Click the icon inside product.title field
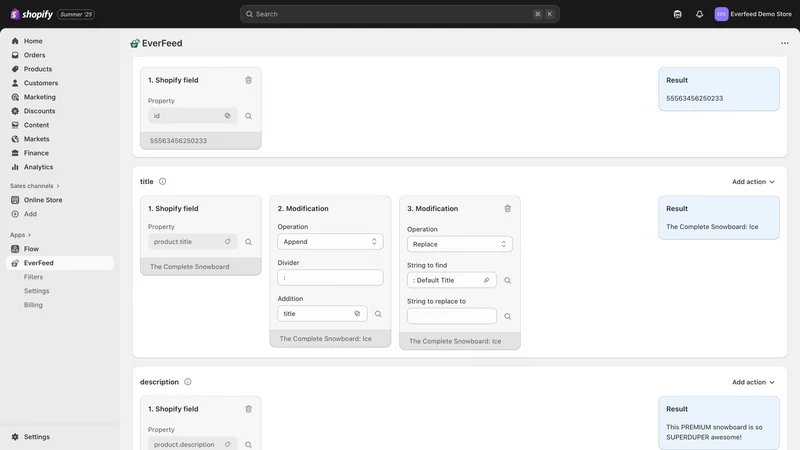Viewport: 800px width, 450px height. click(x=228, y=242)
